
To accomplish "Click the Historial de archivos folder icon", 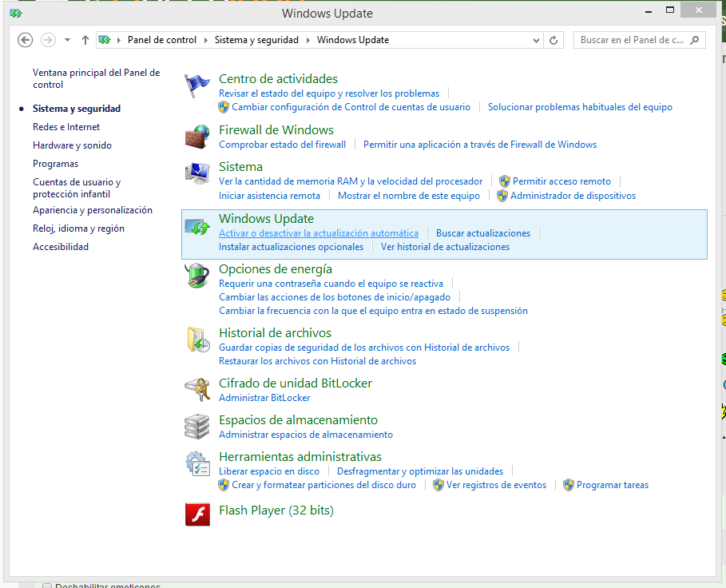I will 198,340.
